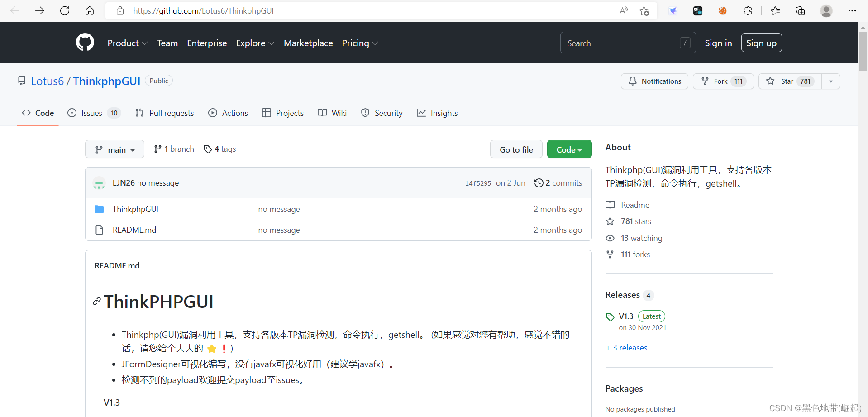Viewport: 868px width, 417px height.
Task: Toggle the favorites star in the address bar
Action: (644, 11)
